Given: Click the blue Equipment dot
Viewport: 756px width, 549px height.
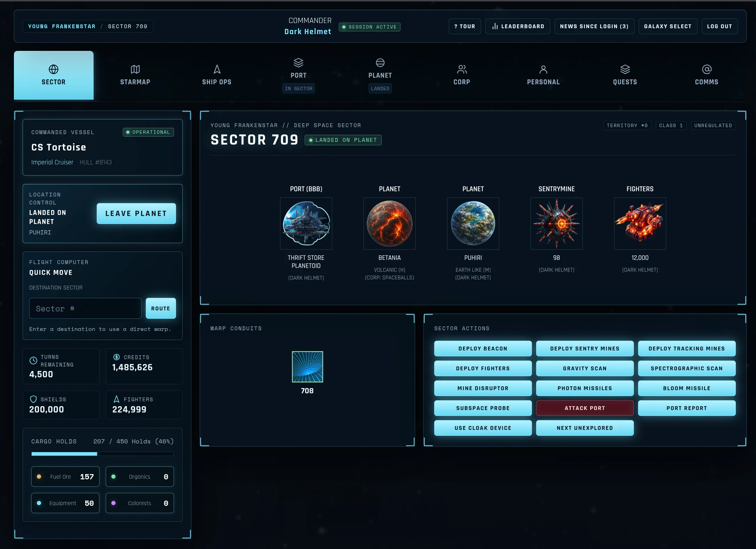Looking at the screenshot, I should [39, 503].
